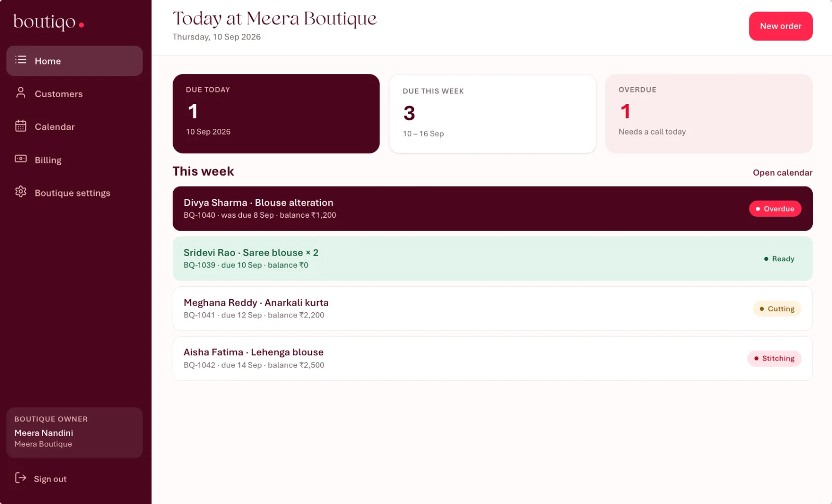Click the 10 – 16 Sep date range
The height and width of the screenshot is (504, 832).
[423, 134]
